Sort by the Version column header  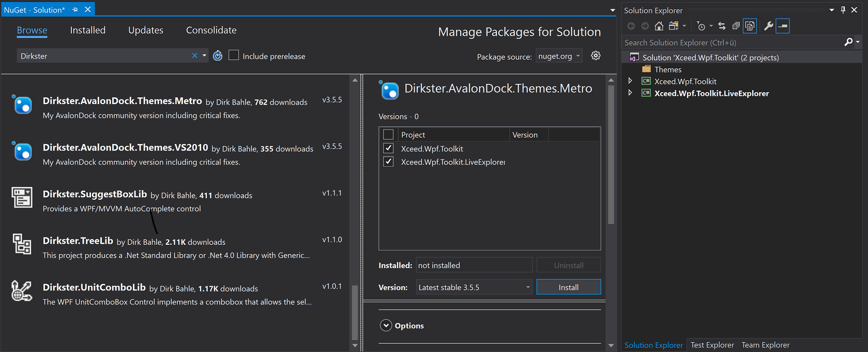[529, 135]
